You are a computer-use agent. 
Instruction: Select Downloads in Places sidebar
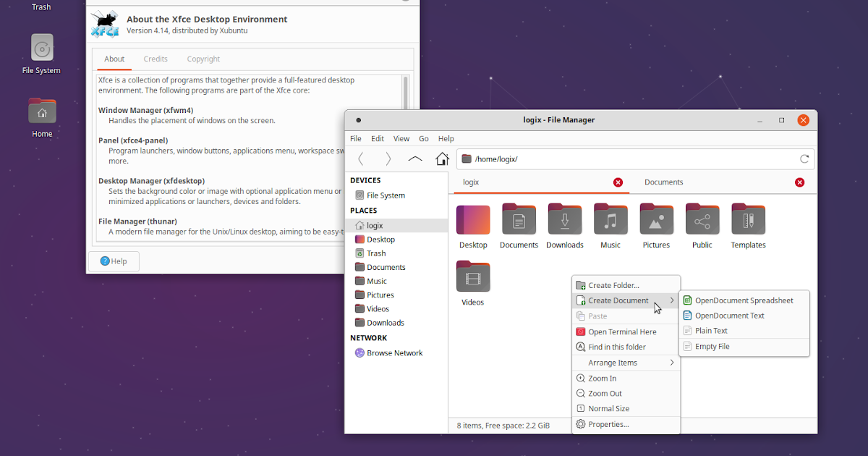pos(396,323)
